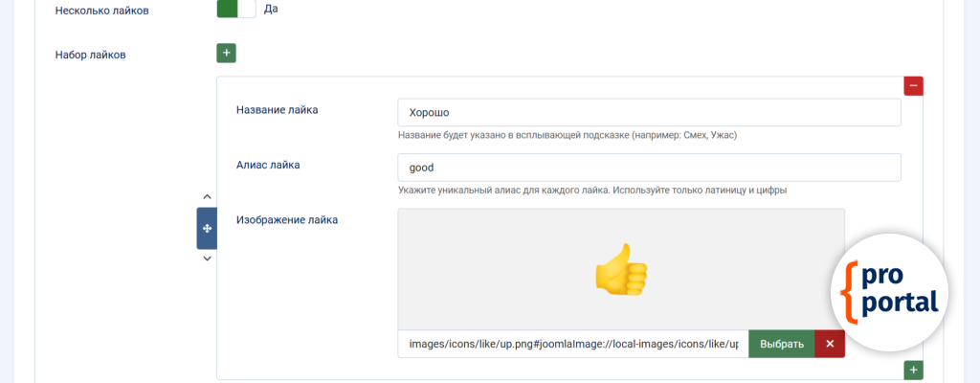Move the like row up with the up chevron

point(207,196)
